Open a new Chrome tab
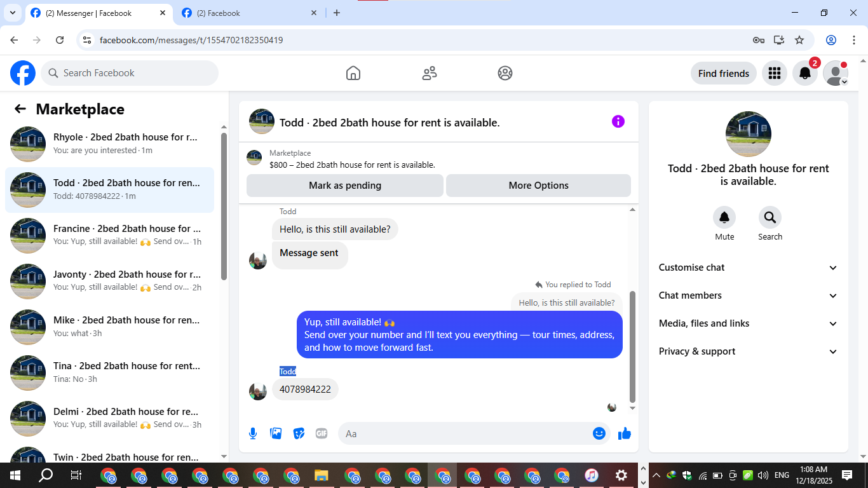The width and height of the screenshot is (868, 488). click(337, 13)
